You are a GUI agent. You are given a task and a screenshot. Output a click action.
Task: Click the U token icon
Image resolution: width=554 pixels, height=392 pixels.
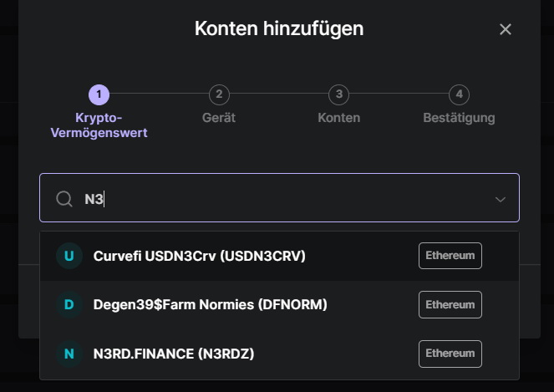pos(69,256)
